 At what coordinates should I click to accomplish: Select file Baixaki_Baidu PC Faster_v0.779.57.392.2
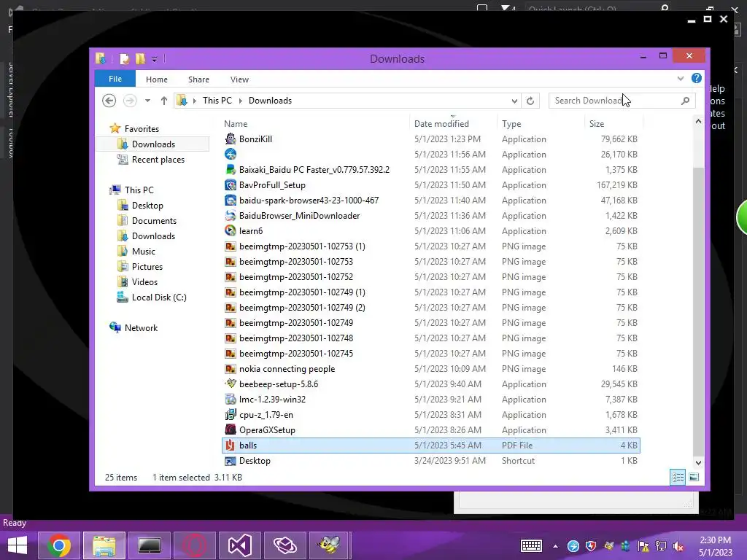click(x=314, y=169)
